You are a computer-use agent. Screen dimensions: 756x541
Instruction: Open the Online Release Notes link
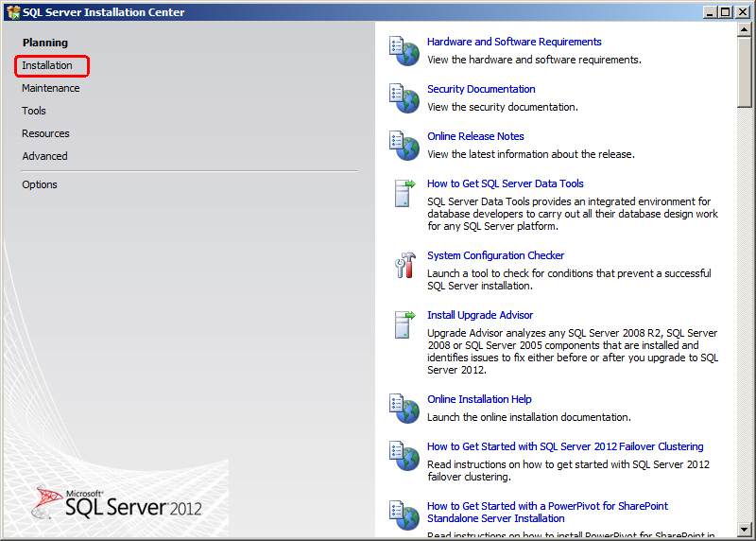pyautogui.click(x=475, y=136)
